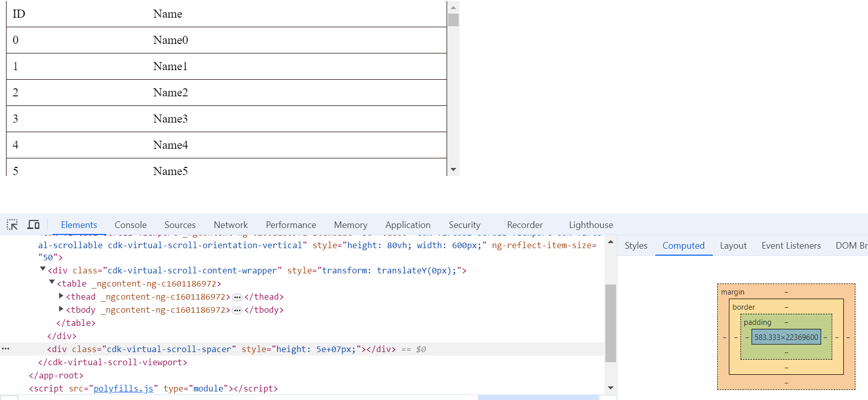Follow the polyfills.js script link
The width and height of the screenshot is (868, 400).
click(x=123, y=388)
